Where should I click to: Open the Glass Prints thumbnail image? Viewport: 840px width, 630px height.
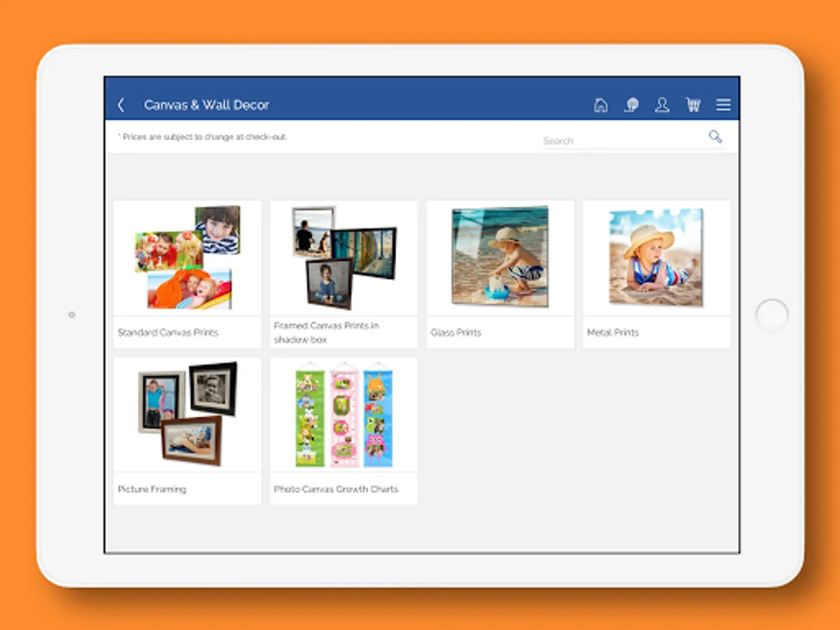click(500, 258)
